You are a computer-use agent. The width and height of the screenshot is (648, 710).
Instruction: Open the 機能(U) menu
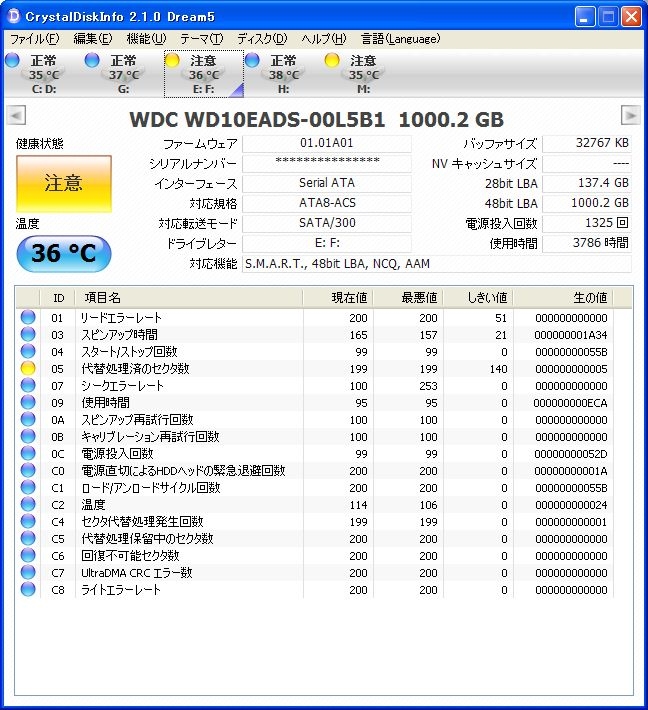[x=146, y=39]
